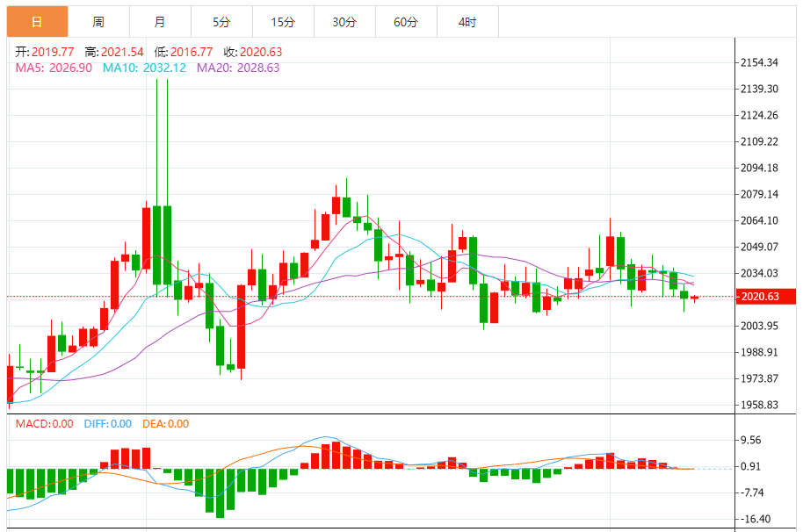Click the current price label 2020.63
Image resolution: width=803 pixels, height=532 pixels.
(x=765, y=297)
